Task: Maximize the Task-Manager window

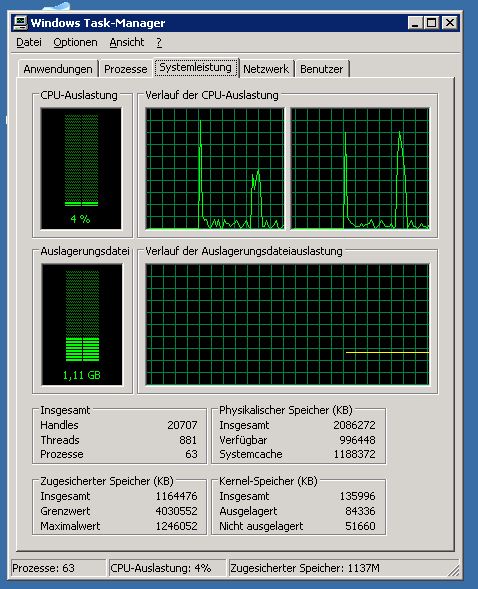Action: pyautogui.click(x=431, y=23)
